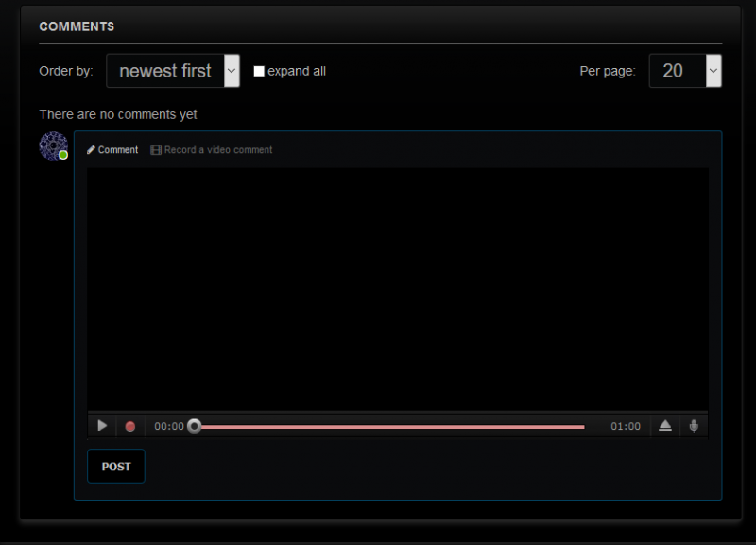Click the POST button
This screenshot has height=545, width=756.
coord(116,467)
